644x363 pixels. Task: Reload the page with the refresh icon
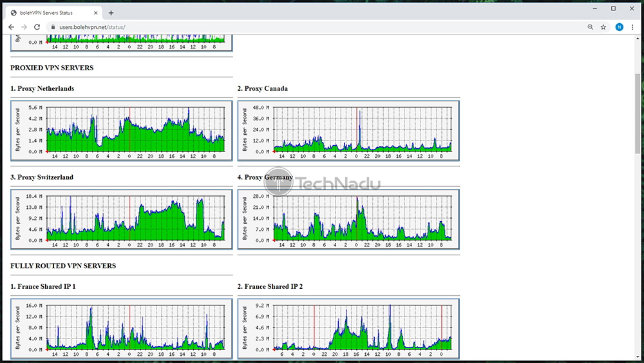point(37,27)
